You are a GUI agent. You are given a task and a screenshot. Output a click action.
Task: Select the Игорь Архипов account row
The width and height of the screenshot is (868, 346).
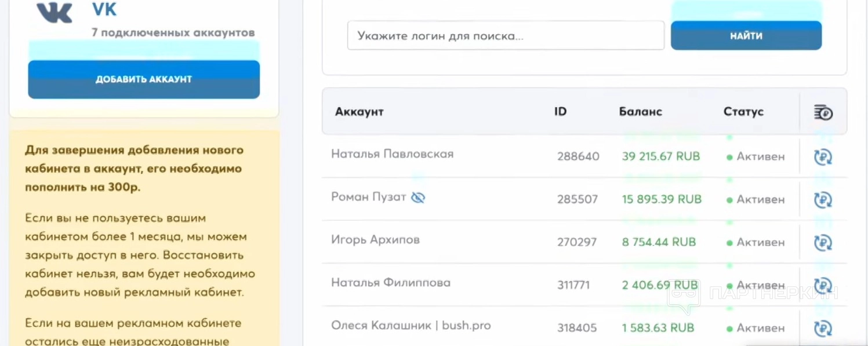click(376, 240)
